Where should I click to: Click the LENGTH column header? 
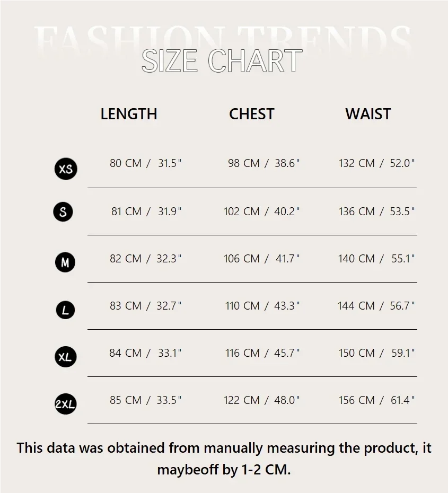coord(129,114)
